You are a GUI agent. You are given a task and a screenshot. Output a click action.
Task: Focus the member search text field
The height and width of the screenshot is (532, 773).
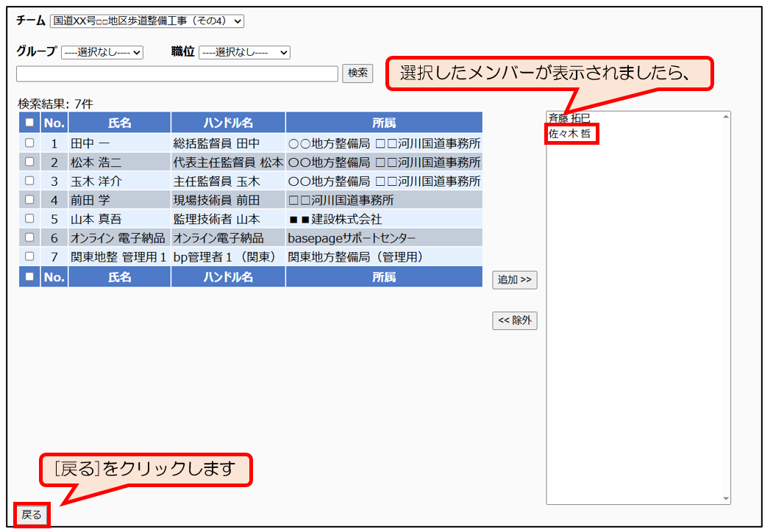tap(177, 73)
